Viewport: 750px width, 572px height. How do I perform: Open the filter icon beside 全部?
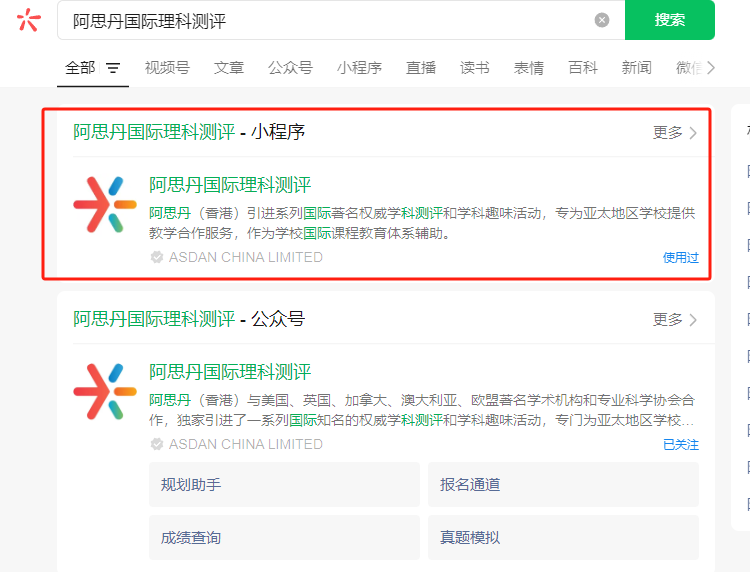(112, 68)
